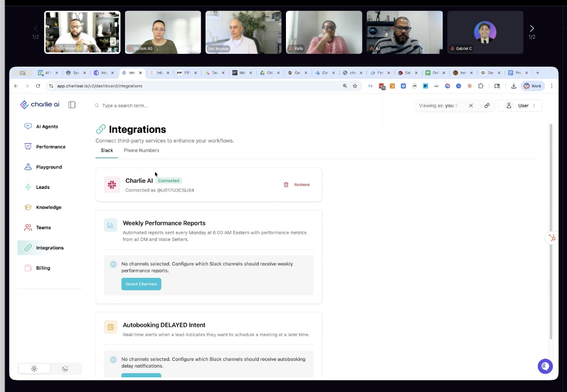Select Gabriel C participant tile
Viewport: 567px width, 392px height.
[485, 32]
